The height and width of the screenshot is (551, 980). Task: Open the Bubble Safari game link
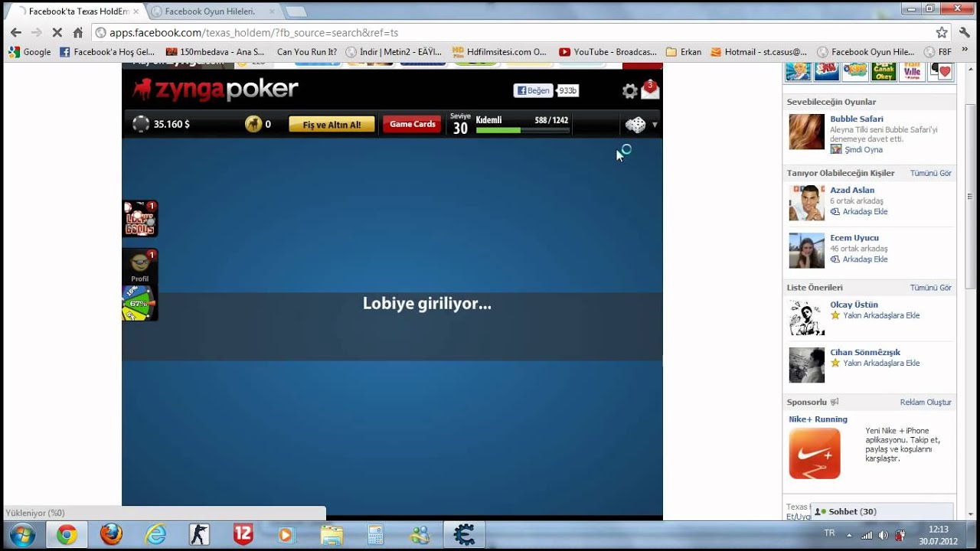[x=857, y=119]
